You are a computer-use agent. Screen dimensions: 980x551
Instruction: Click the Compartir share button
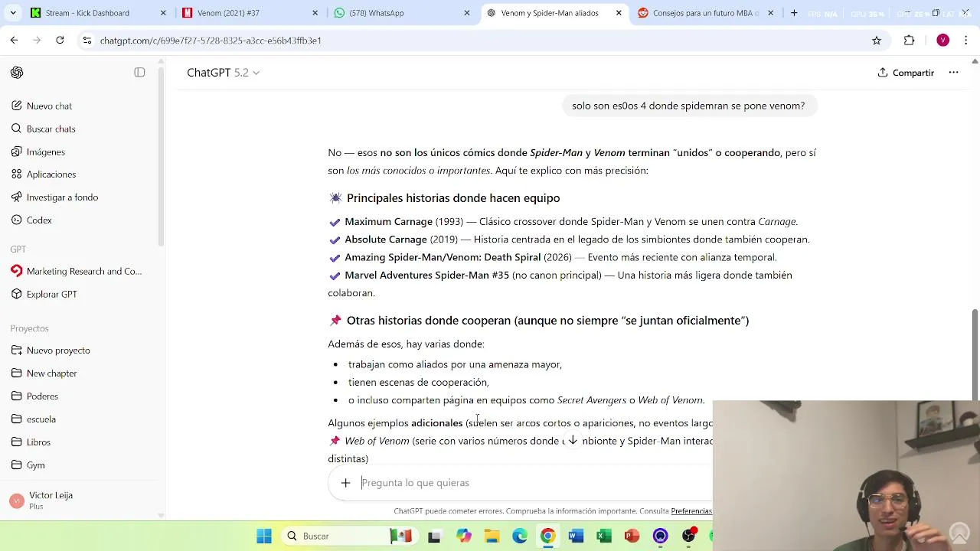click(x=906, y=73)
